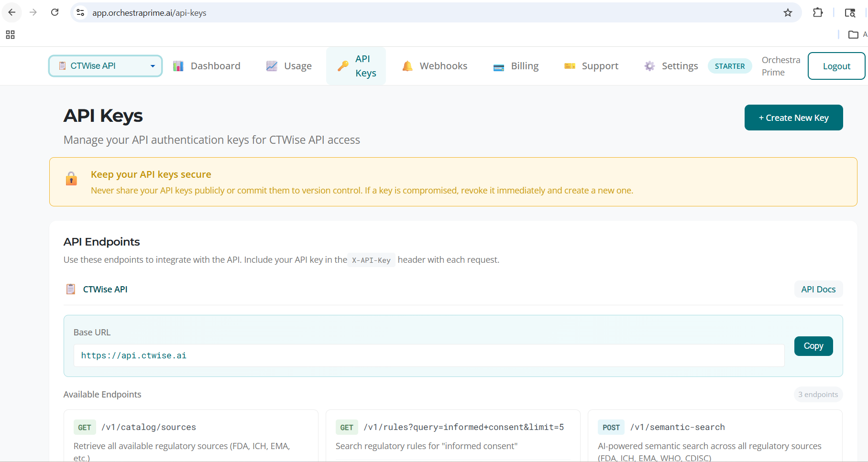Open the API Docs
Image resolution: width=868 pixels, height=462 pixels.
click(x=818, y=289)
